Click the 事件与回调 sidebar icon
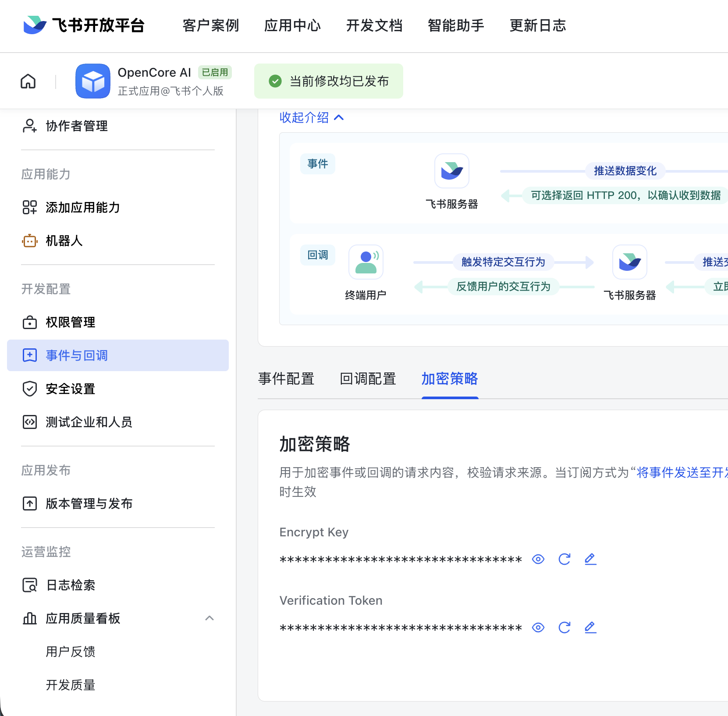The width and height of the screenshot is (728, 716). (29, 355)
